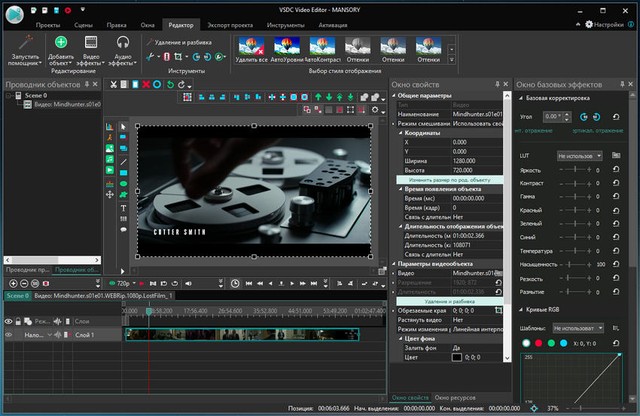The width and height of the screenshot is (640, 416).
Task: Open the curve templates dropdown
Action: coord(579,327)
